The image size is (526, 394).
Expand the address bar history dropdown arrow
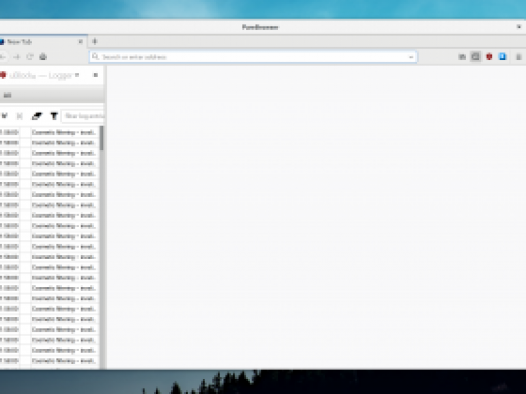(x=411, y=57)
